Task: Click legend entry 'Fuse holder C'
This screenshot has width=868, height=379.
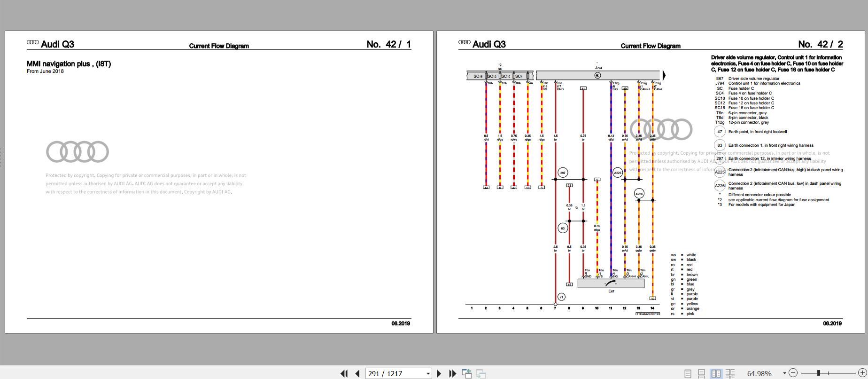Action: point(741,88)
